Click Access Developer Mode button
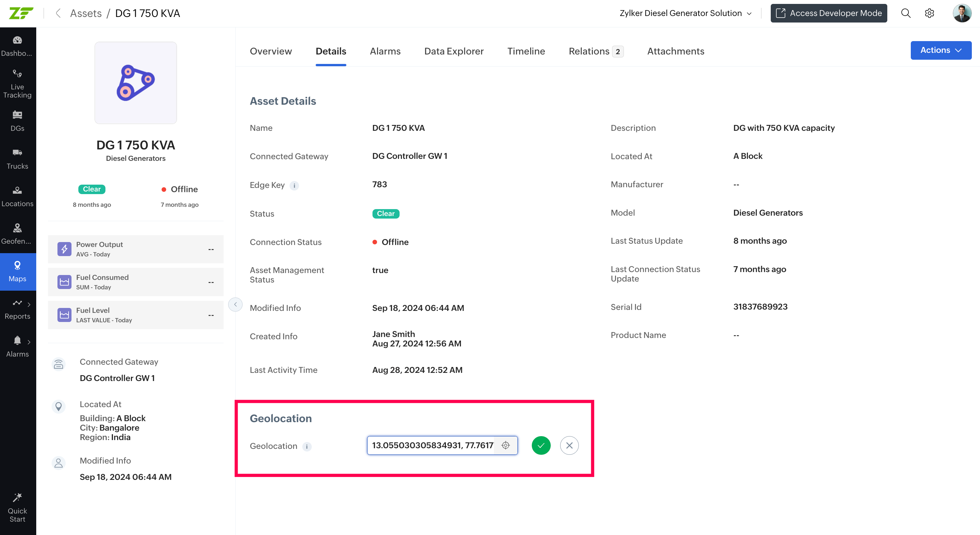Image resolution: width=980 pixels, height=535 pixels. pyautogui.click(x=828, y=13)
